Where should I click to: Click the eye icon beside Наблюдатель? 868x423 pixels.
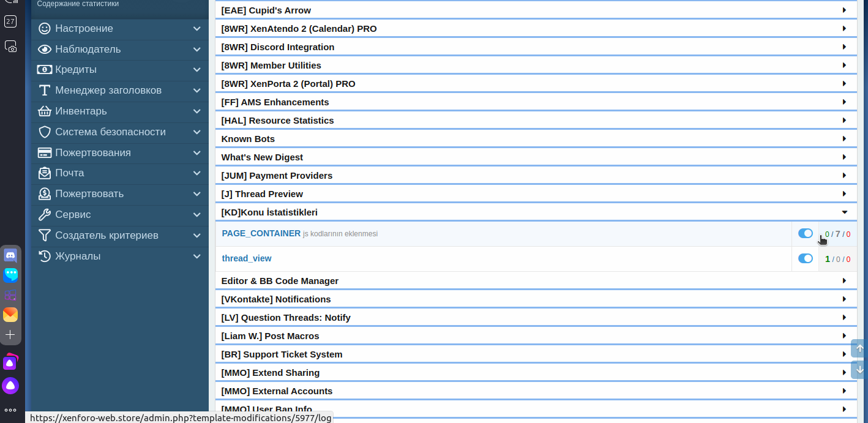coord(44,50)
